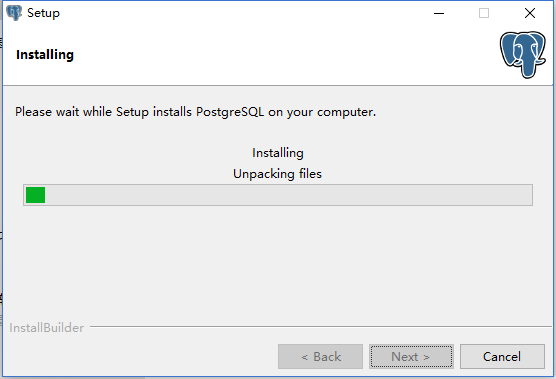Click the greyed-out maximize window button
The width and height of the screenshot is (556, 379).
tap(484, 13)
